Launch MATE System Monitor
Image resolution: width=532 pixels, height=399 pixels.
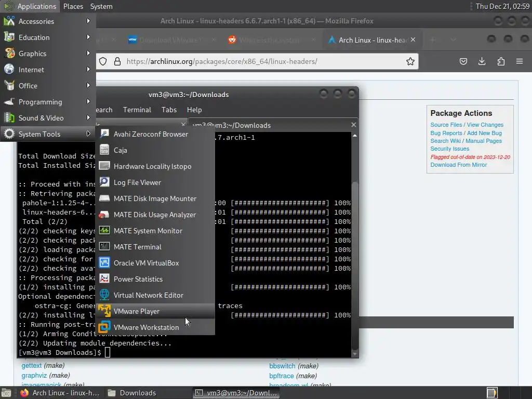[155, 231]
